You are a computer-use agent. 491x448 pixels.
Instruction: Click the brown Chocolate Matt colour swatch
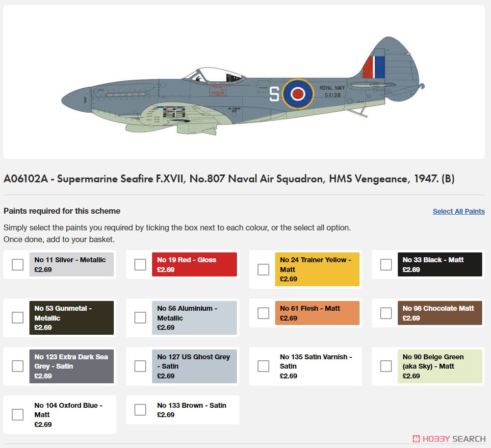point(440,313)
